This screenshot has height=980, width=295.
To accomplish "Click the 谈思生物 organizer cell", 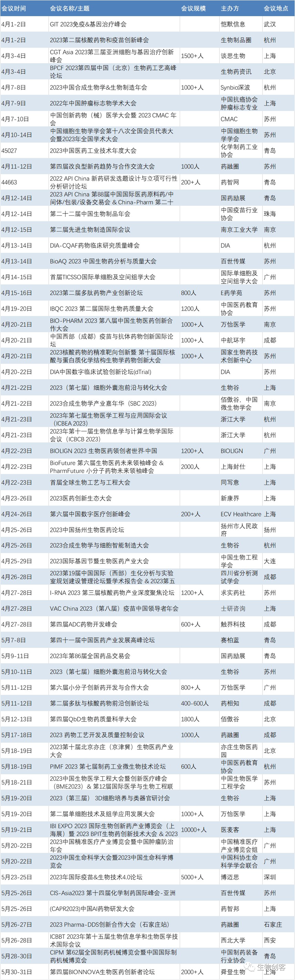I will (x=233, y=56).
